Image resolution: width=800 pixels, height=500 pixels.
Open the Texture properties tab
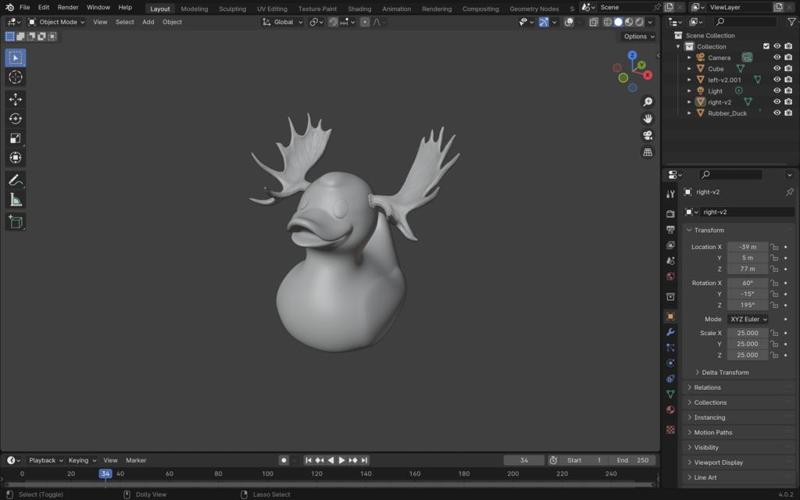[670, 430]
